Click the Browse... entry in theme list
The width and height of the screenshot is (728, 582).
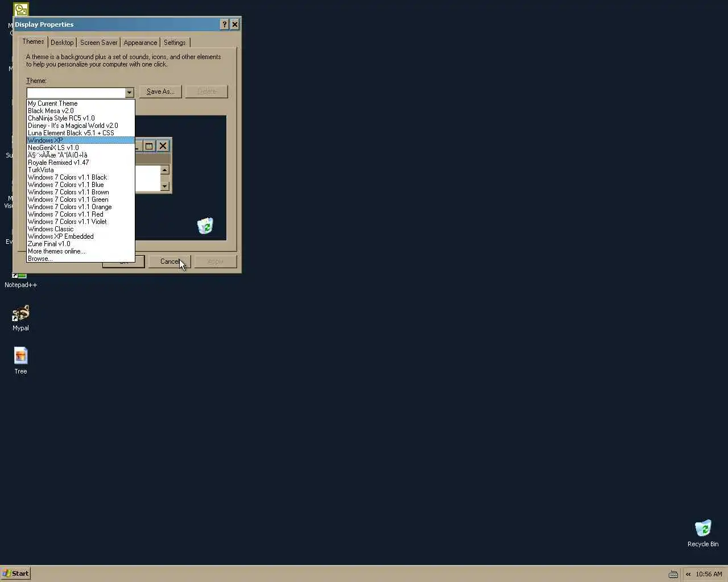pyautogui.click(x=80, y=259)
